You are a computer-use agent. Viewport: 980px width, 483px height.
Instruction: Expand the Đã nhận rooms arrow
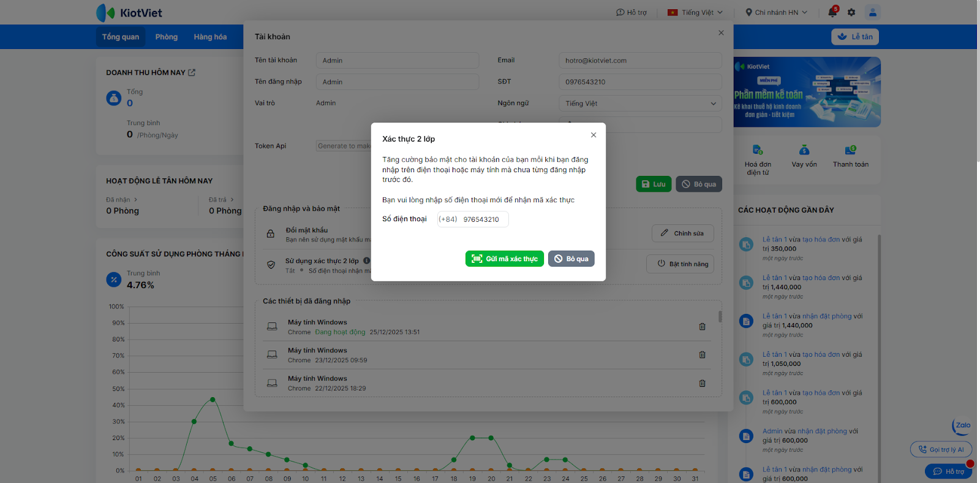pos(136,200)
